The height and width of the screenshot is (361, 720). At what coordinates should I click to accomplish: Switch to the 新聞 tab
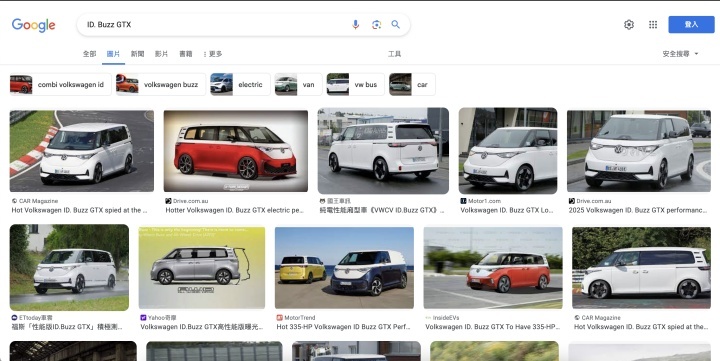click(x=137, y=54)
